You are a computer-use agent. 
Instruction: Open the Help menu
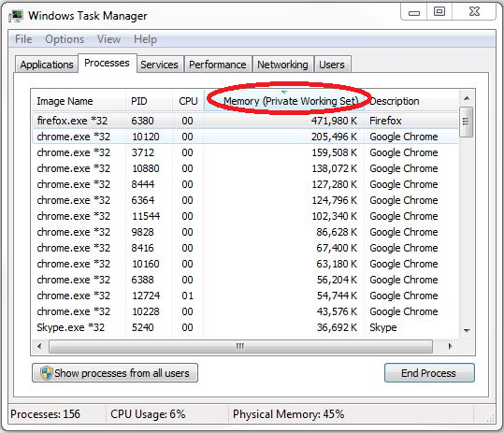coord(145,39)
